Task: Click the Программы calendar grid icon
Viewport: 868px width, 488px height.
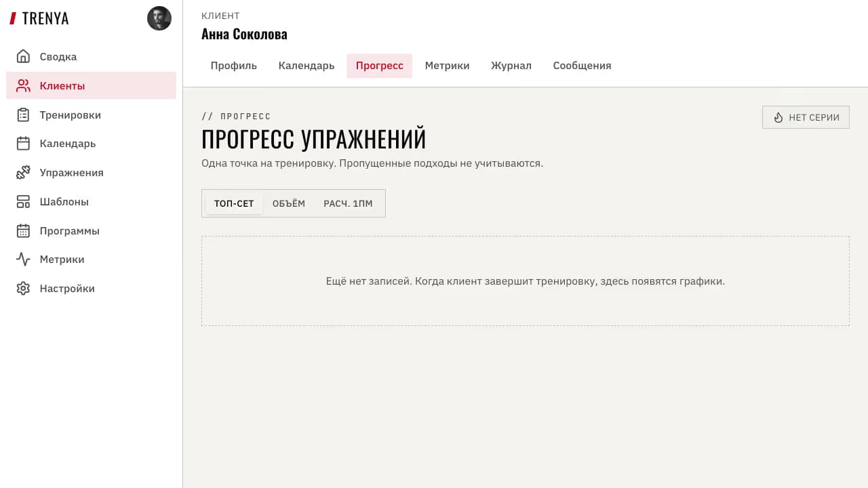Action: 23,230
